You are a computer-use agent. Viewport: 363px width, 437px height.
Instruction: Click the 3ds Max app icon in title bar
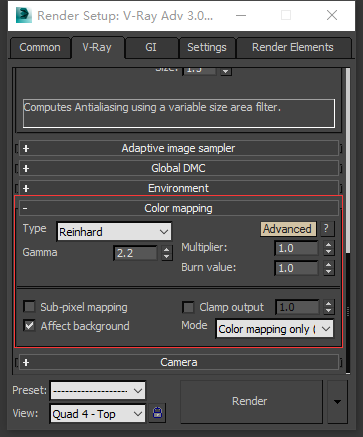24,15
